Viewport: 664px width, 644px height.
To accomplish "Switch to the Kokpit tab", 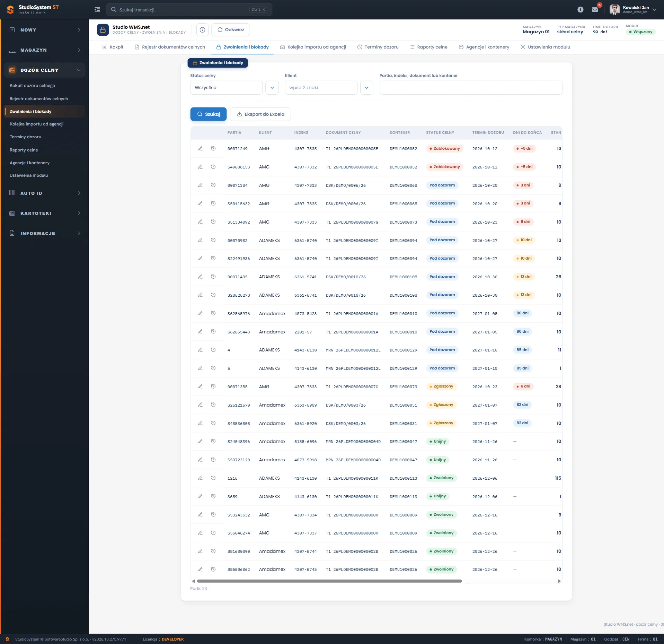I will (113, 47).
